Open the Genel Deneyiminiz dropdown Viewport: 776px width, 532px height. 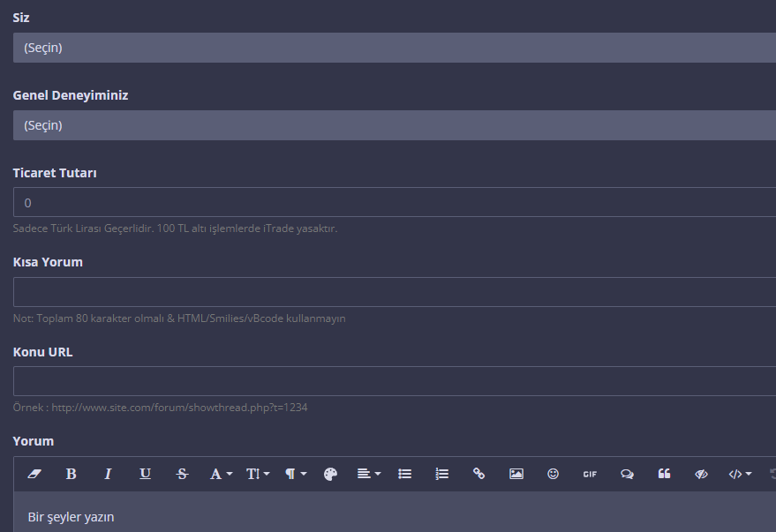[x=395, y=125]
